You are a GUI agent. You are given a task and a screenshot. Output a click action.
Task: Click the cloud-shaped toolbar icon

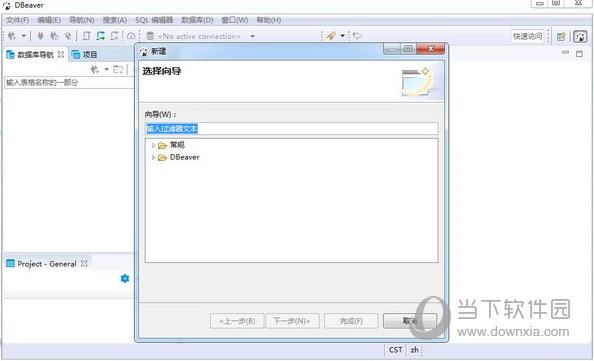(x=131, y=36)
